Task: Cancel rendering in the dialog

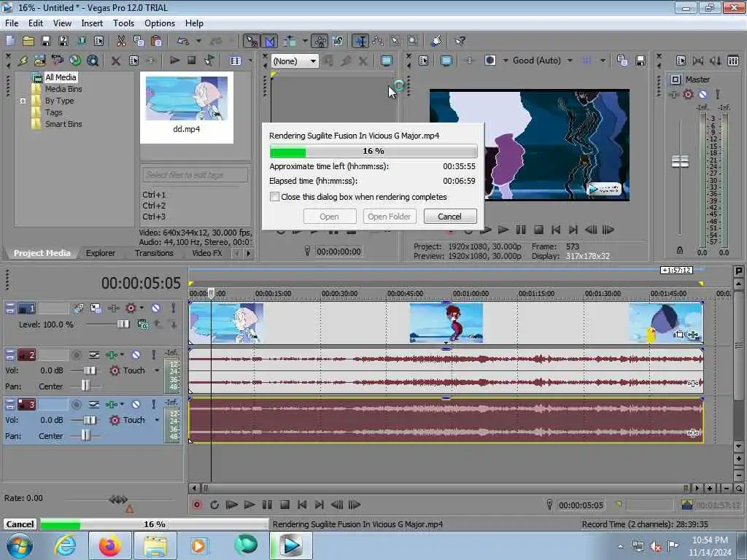Action: coord(449,217)
